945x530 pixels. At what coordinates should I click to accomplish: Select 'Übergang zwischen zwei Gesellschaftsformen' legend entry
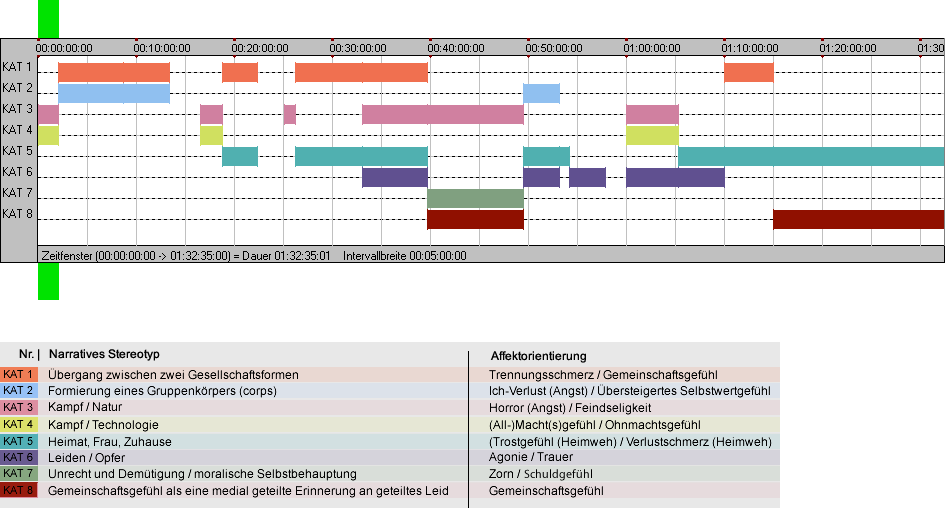tap(174, 374)
